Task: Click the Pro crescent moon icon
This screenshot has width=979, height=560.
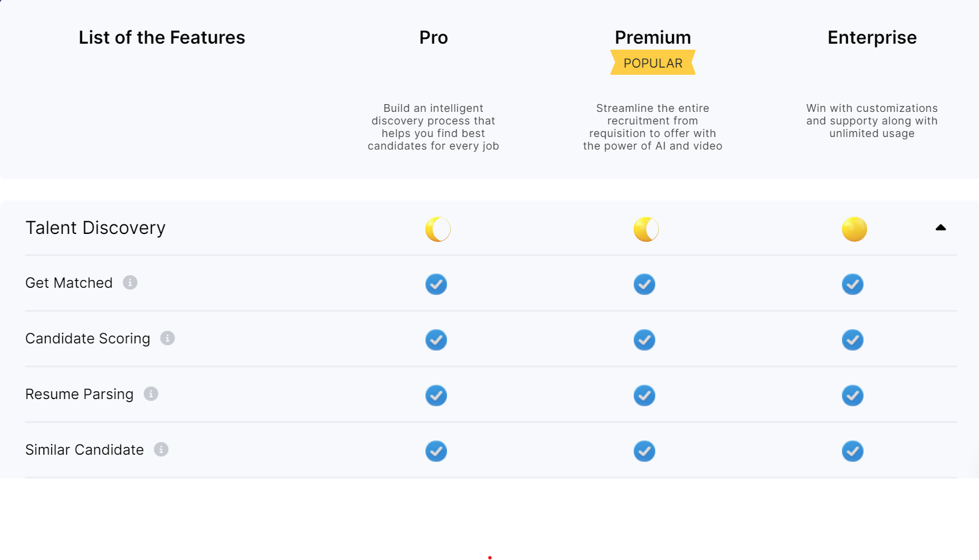Action: click(x=437, y=229)
